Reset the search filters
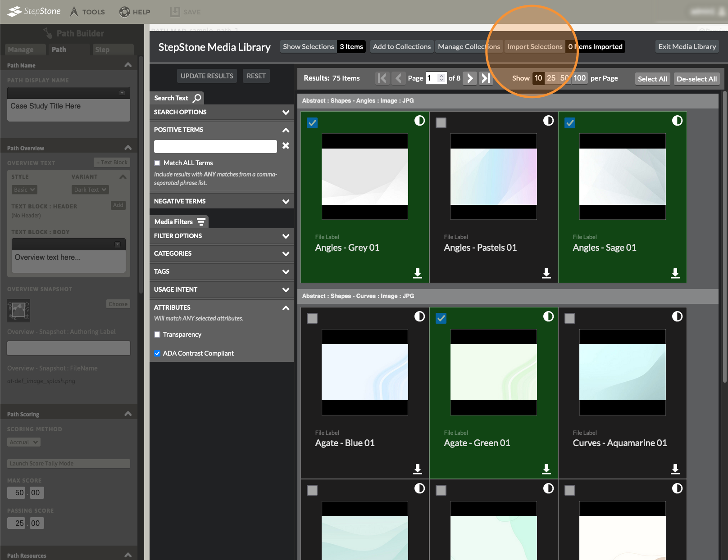This screenshot has width=728, height=560. pyautogui.click(x=256, y=76)
